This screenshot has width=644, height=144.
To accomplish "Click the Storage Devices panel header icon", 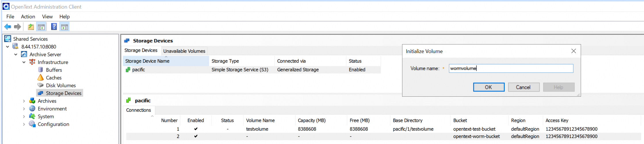I will 127,41.
